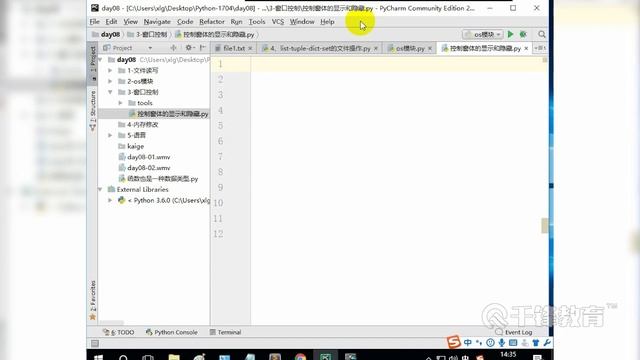Click the taskbar search circle icon
The width and height of the screenshot is (640, 360).
[x=123, y=358]
